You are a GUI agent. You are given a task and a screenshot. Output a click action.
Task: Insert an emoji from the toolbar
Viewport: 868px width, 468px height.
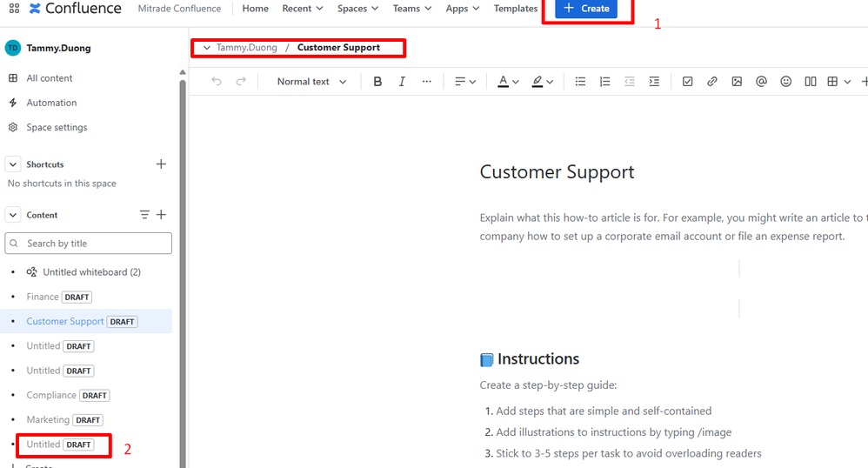coord(785,82)
